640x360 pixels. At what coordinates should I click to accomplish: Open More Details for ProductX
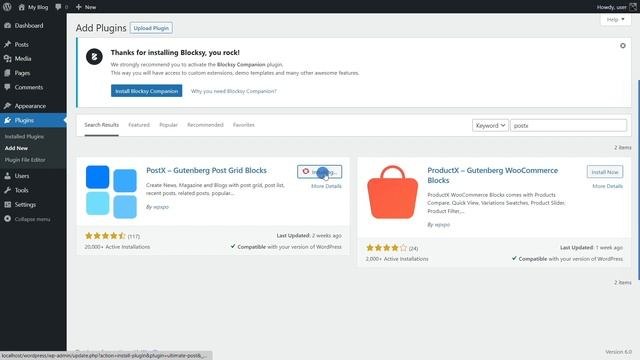pyautogui.click(x=608, y=186)
